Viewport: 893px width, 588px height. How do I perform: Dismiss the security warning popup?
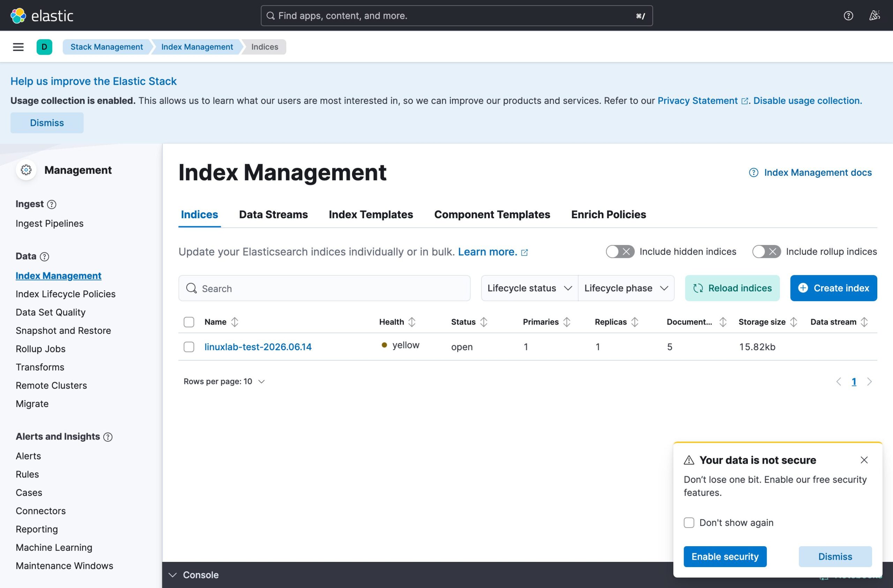pyautogui.click(x=835, y=557)
